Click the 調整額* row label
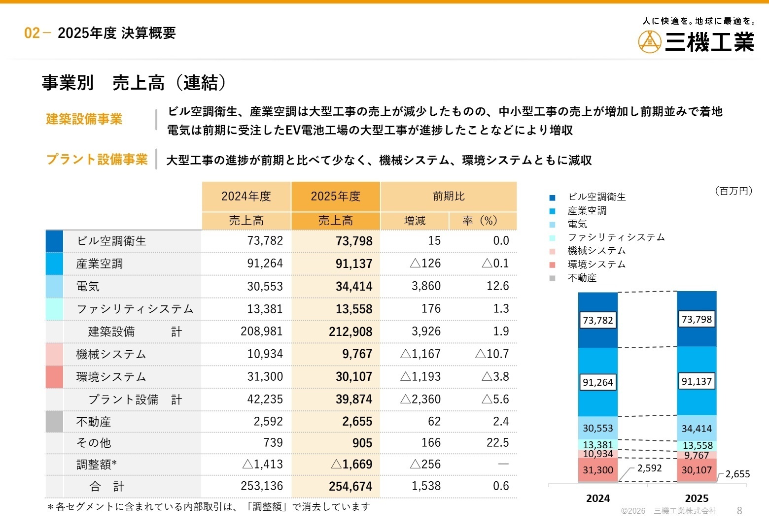Viewport: 769px width, 532px height. 97,465
